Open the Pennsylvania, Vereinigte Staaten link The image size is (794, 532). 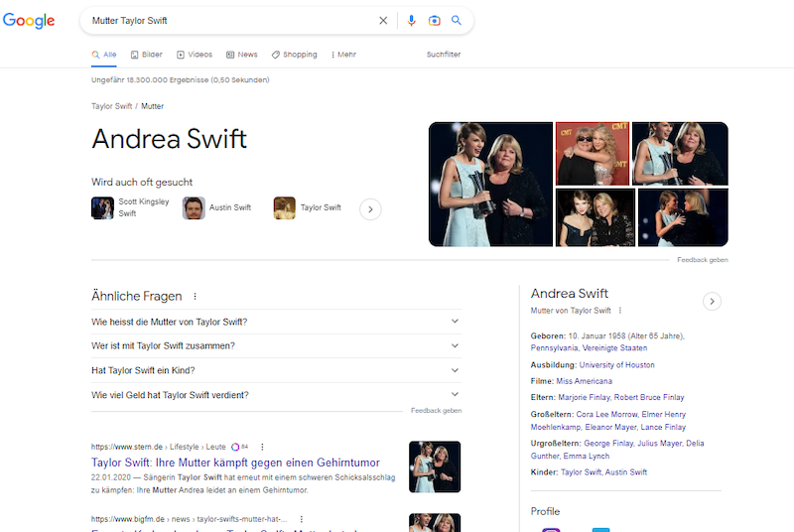pos(589,347)
